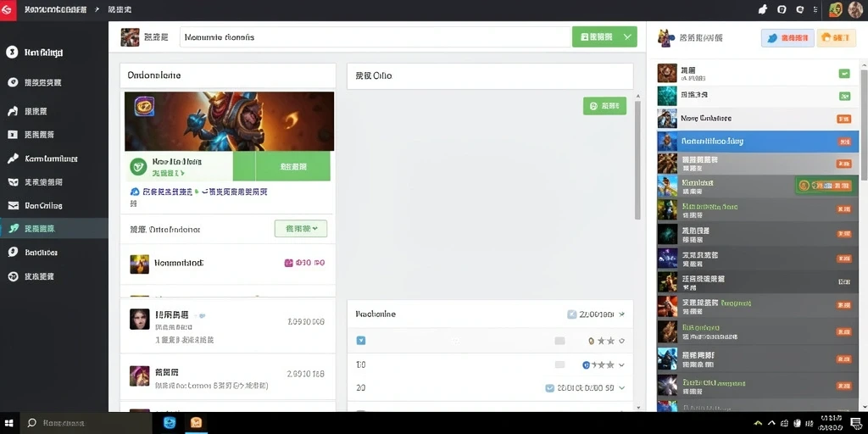Expand the arrow beside the table header date
The width and height of the screenshot is (868, 434).
tap(621, 314)
